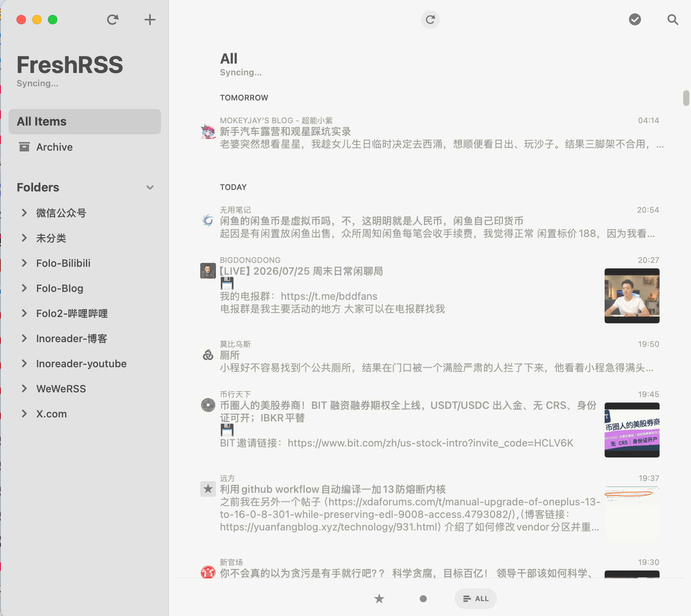691x616 pixels.
Task: Click 币圈人的美股券商 article thumbnail
Action: 632,430
